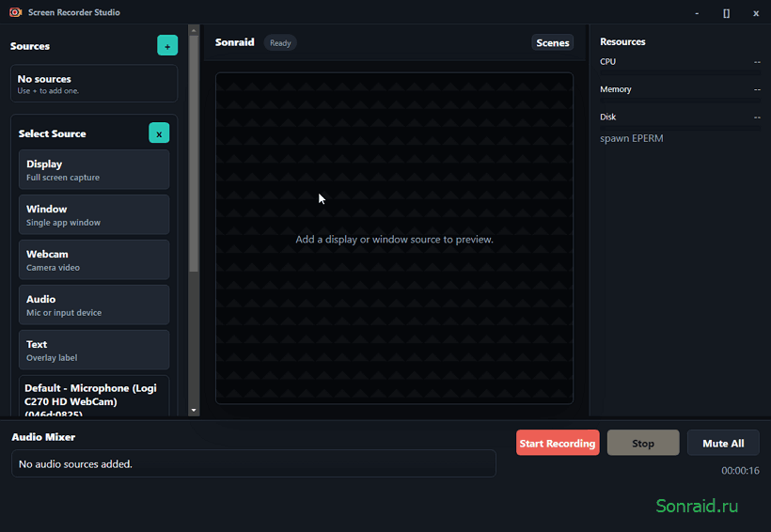This screenshot has height=532, width=771.
Task: Click the spawn EPERM error text
Action: [x=631, y=138]
